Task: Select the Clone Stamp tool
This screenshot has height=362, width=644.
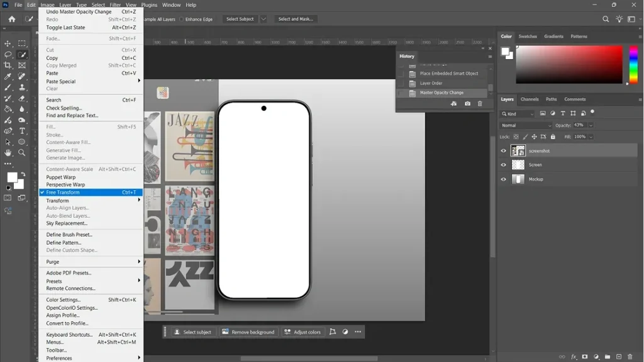Action: pos(22,88)
